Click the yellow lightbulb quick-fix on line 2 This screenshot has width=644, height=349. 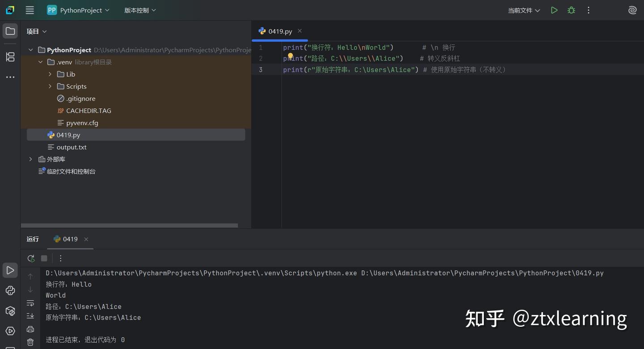coord(290,57)
